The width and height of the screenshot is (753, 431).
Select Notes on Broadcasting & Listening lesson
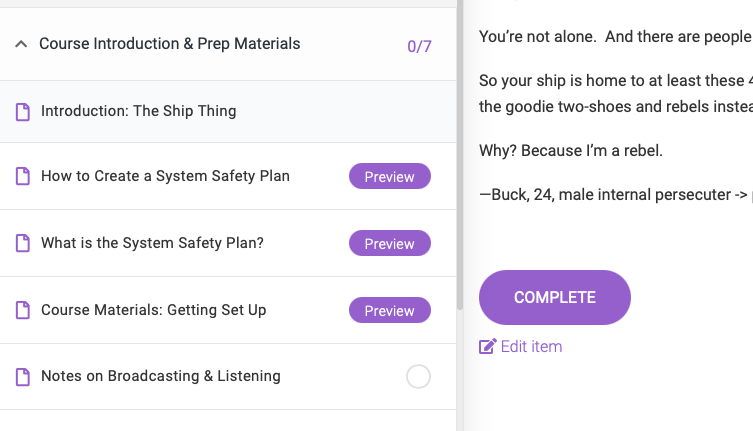click(x=161, y=376)
